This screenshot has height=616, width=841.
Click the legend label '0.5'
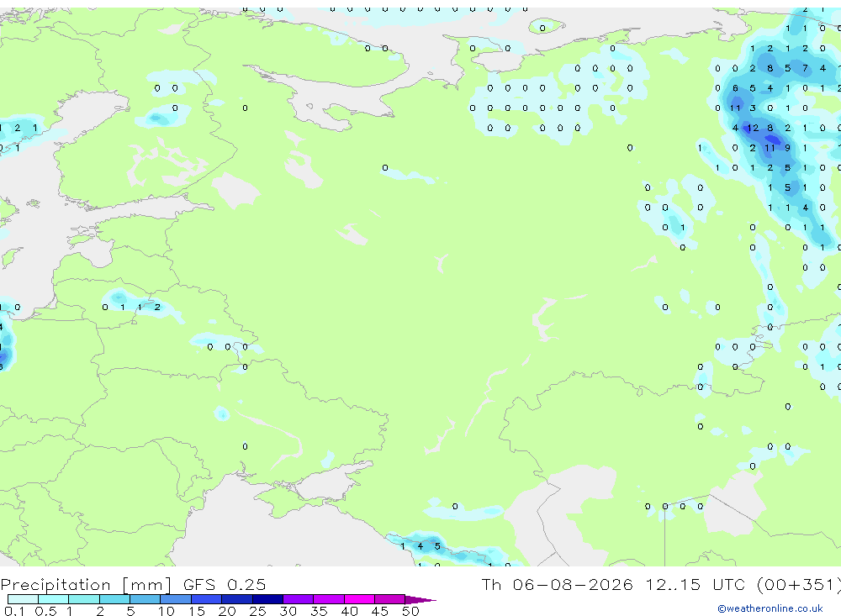click(45, 611)
